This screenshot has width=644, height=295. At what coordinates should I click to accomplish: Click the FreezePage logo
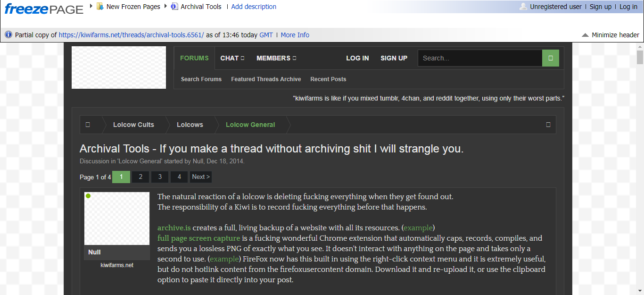[x=44, y=8]
